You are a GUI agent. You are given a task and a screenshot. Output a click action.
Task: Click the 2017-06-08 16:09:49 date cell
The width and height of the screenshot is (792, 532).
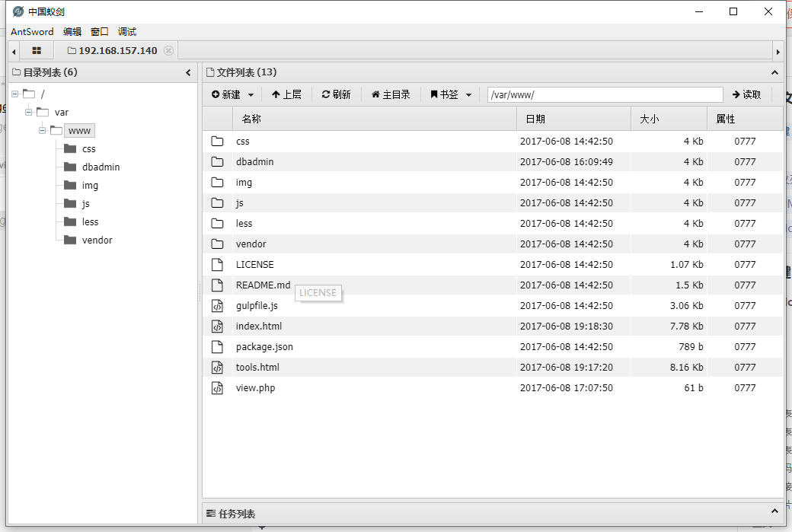567,162
